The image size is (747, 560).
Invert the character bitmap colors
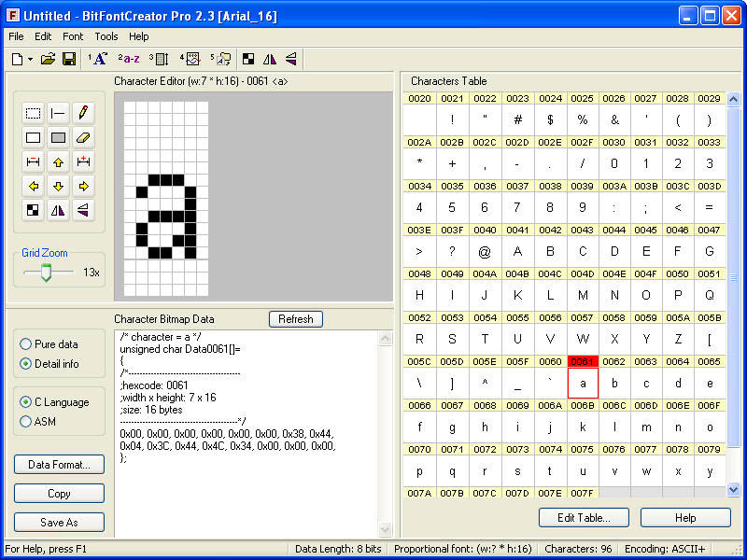tap(33, 210)
